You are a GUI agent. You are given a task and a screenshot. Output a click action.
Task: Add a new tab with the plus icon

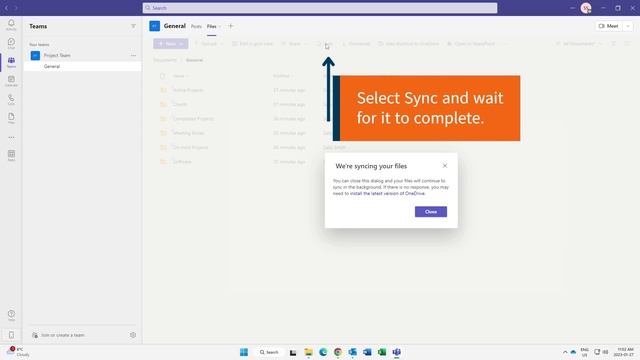coord(231,26)
